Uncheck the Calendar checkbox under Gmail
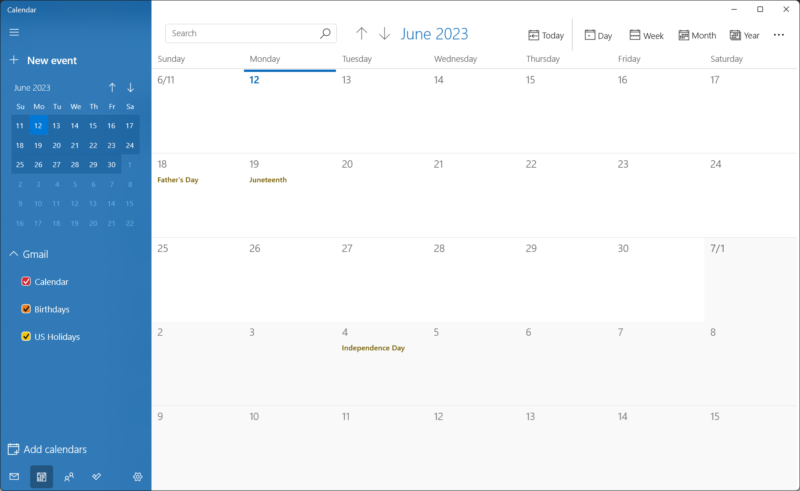 (x=26, y=282)
